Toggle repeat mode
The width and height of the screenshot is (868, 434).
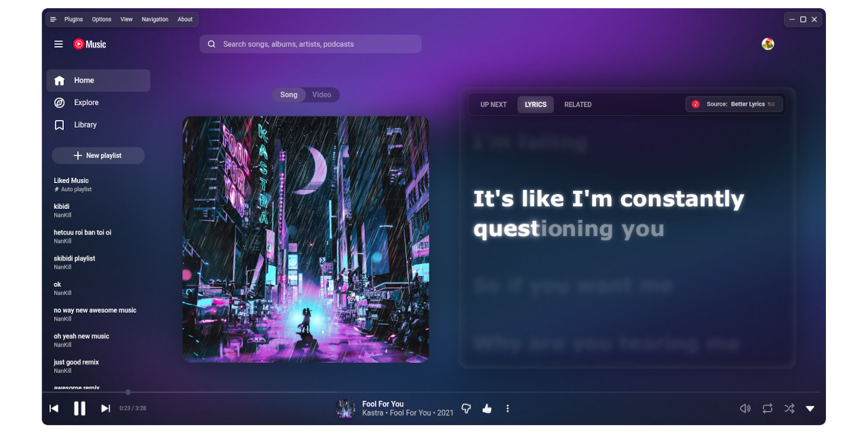point(767,408)
